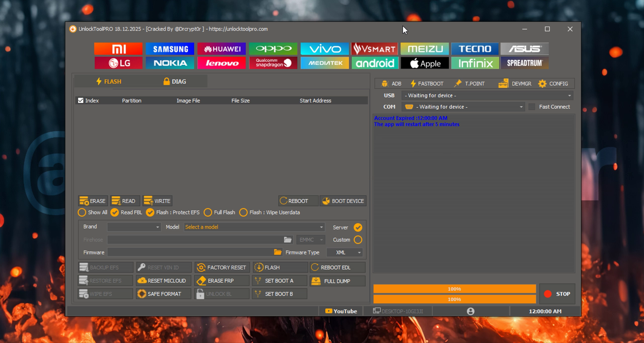Screen dimensions: 644x343
Task: Click the RESET MICLOUD button
Action: (163, 280)
